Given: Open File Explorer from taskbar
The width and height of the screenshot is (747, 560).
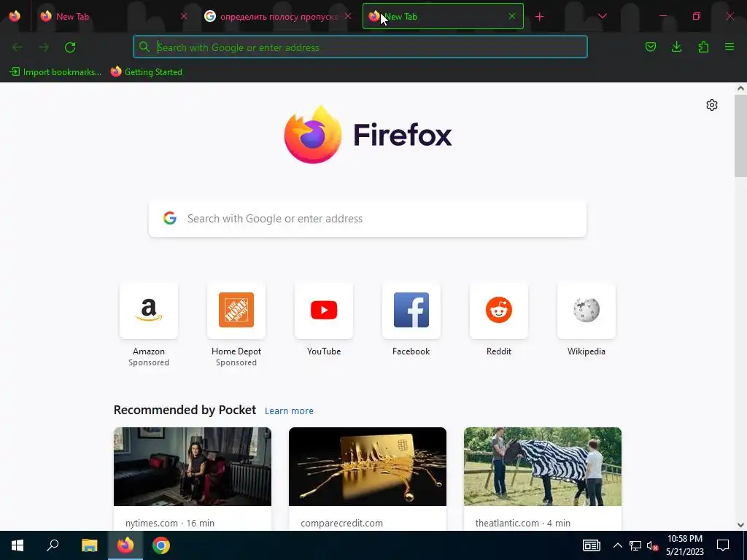Looking at the screenshot, I should tap(89, 545).
